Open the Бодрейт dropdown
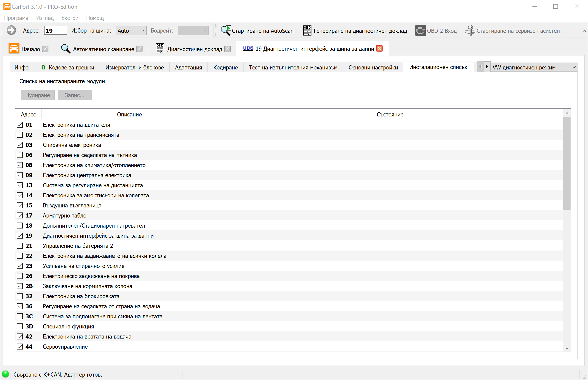Image resolution: width=588 pixels, height=380 pixels. click(193, 31)
